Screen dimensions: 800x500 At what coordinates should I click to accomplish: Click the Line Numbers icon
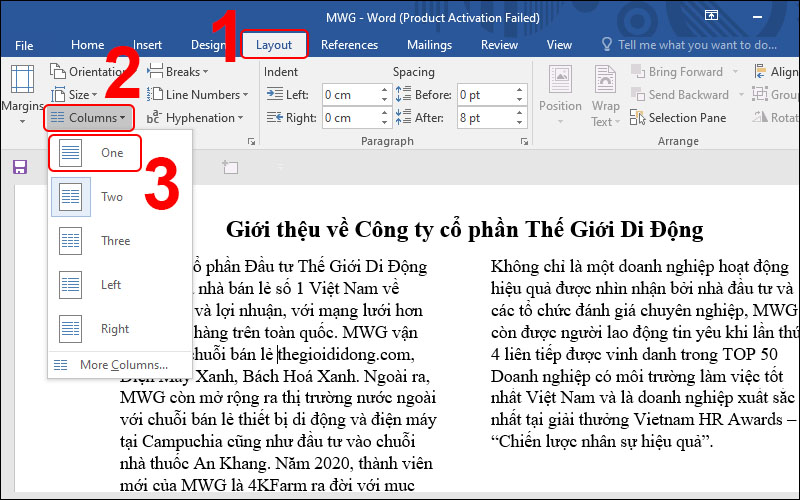(155, 94)
